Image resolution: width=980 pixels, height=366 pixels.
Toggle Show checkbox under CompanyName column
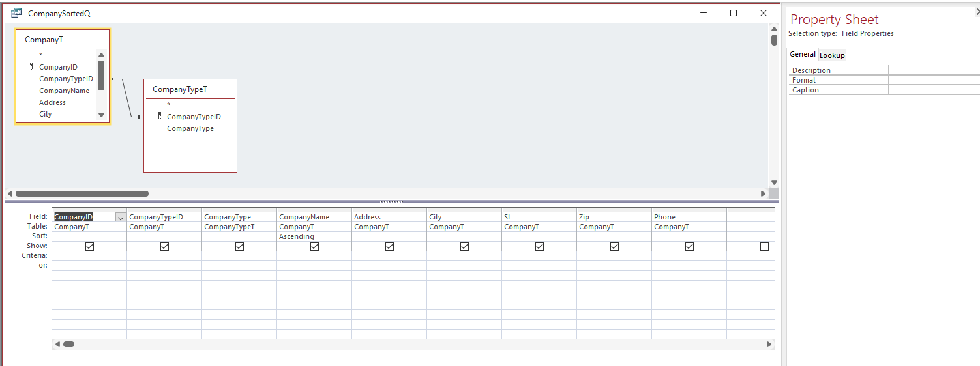[314, 246]
